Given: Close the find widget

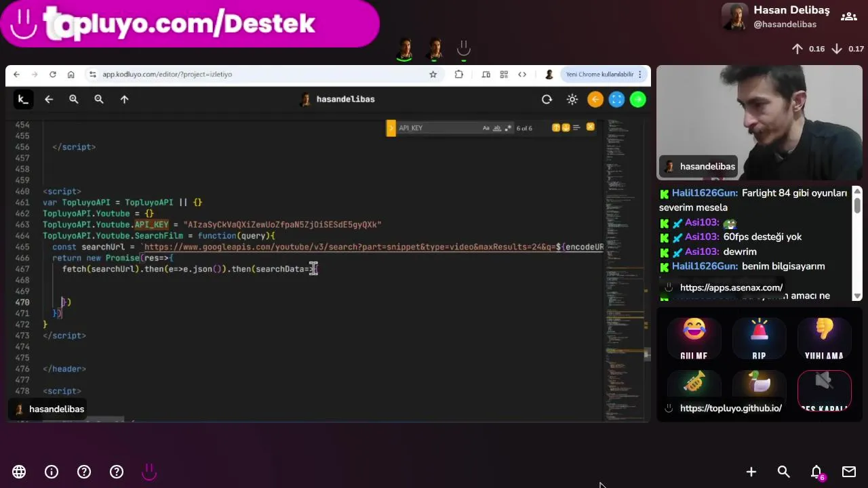Looking at the screenshot, I should [x=590, y=127].
